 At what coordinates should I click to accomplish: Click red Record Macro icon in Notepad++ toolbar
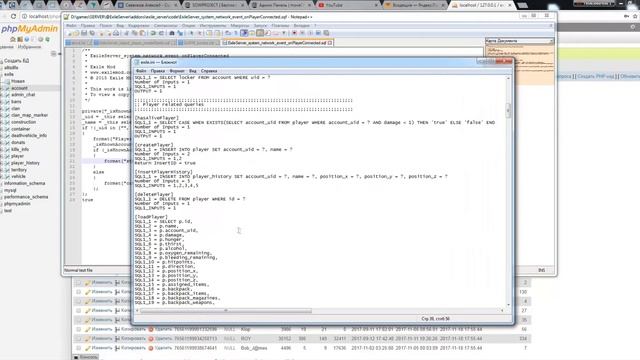pos(294,33)
